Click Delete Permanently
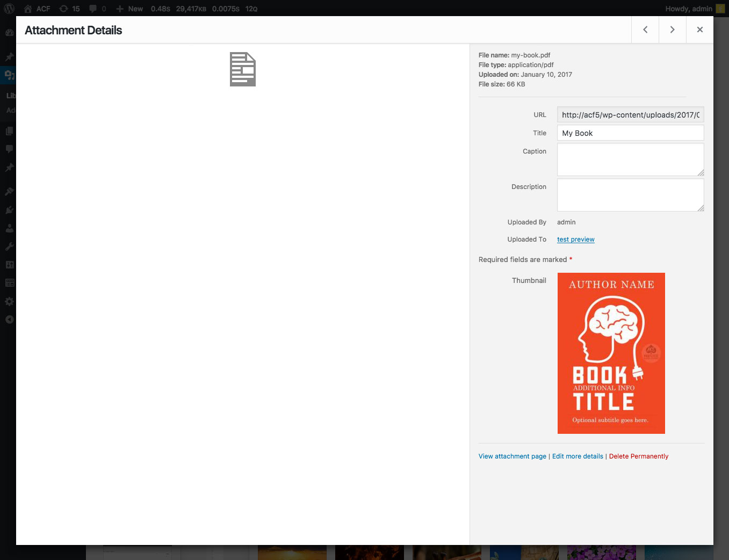 (638, 456)
